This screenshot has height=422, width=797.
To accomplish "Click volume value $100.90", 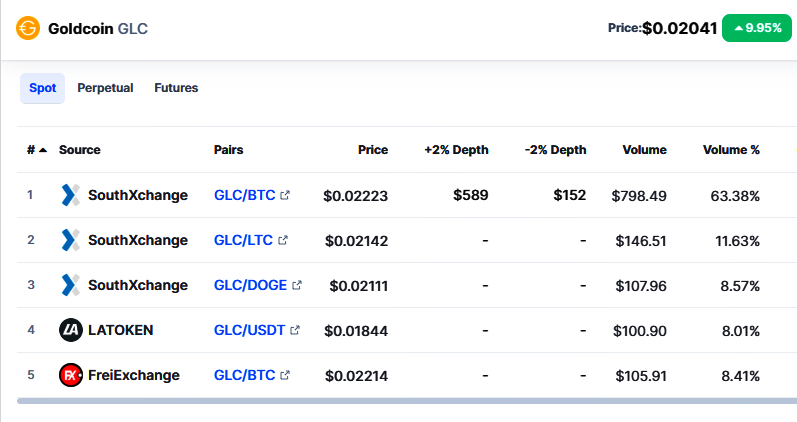I will click(640, 330).
